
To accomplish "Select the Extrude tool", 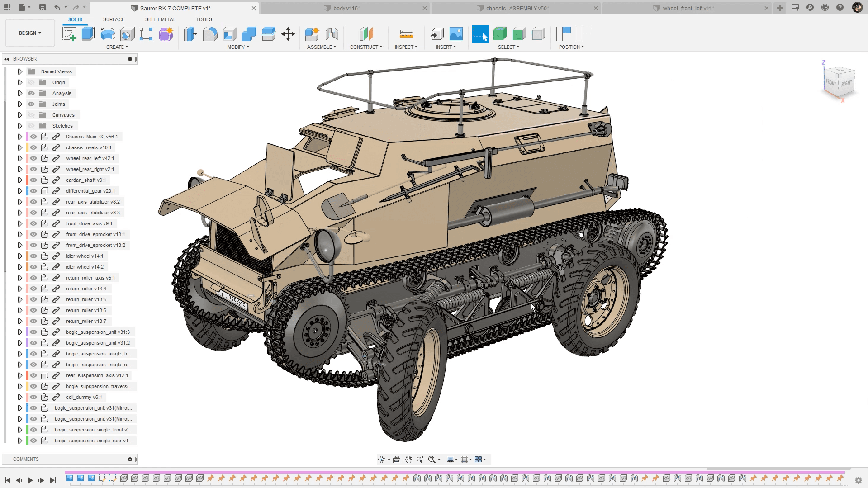I will [88, 34].
